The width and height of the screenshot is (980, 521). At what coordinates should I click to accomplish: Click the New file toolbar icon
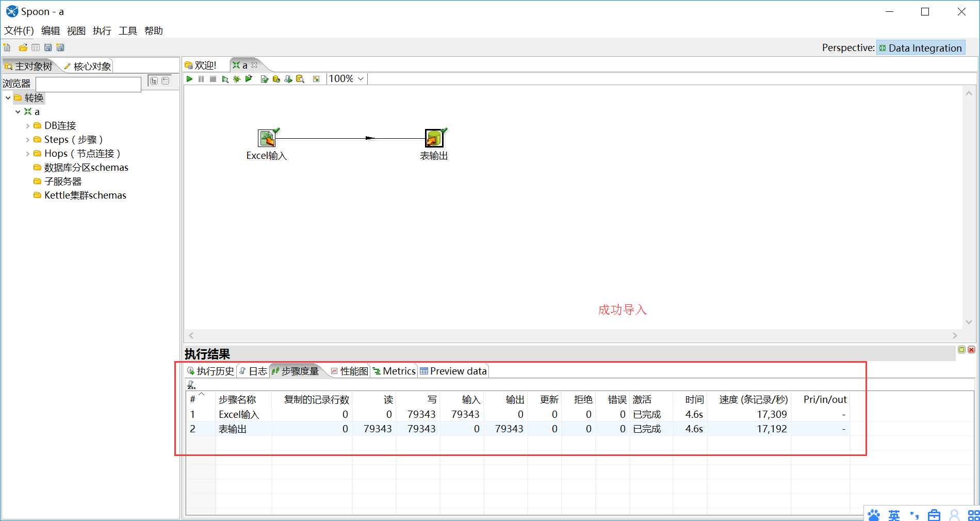point(7,48)
